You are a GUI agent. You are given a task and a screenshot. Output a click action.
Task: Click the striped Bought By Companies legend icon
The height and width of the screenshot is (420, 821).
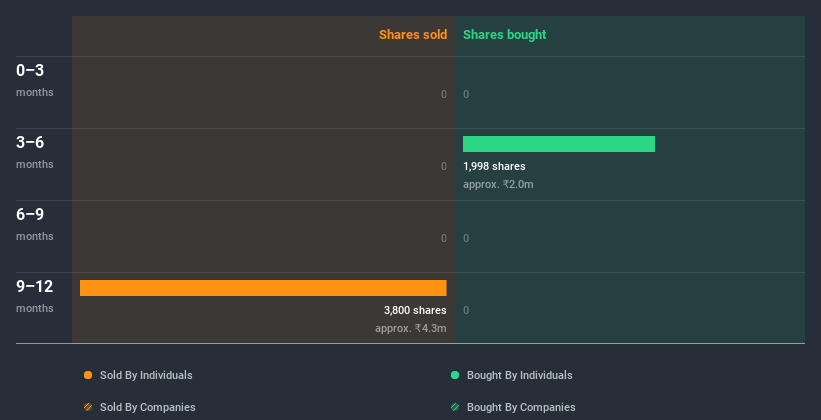455,407
